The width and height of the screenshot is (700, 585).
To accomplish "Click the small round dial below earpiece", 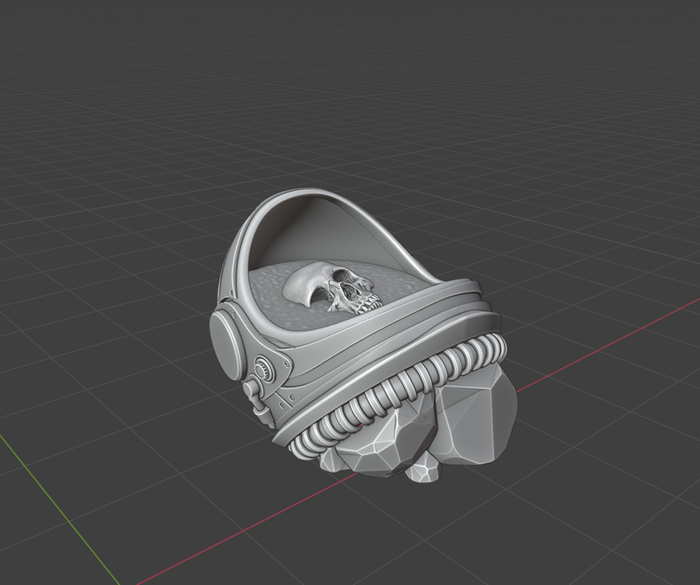I will click(x=264, y=368).
